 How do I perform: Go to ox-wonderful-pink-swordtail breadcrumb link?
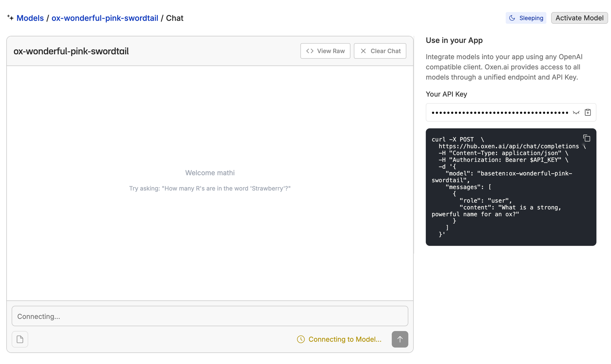pyautogui.click(x=105, y=18)
